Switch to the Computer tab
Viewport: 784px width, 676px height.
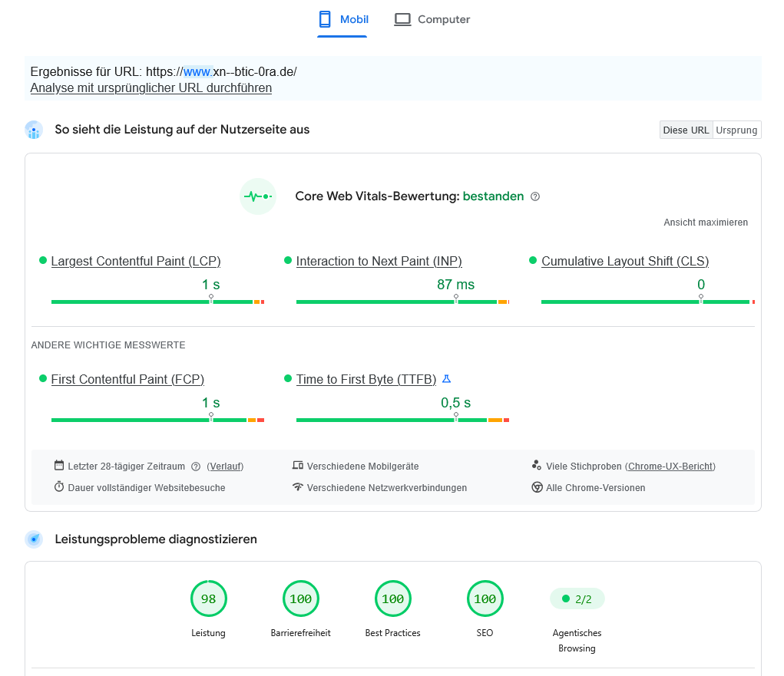[432, 19]
